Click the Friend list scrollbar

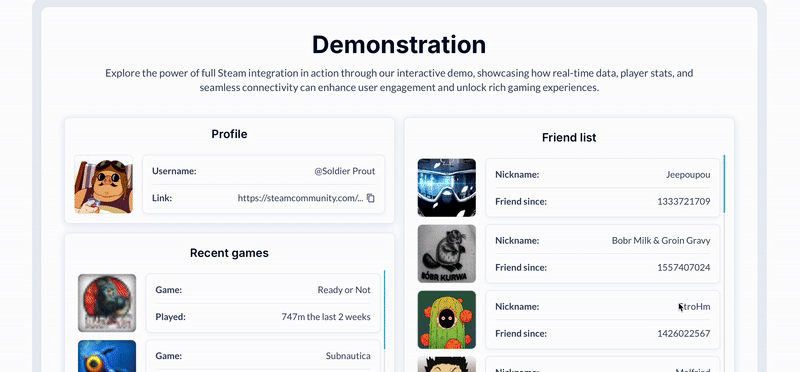coord(724,184)
